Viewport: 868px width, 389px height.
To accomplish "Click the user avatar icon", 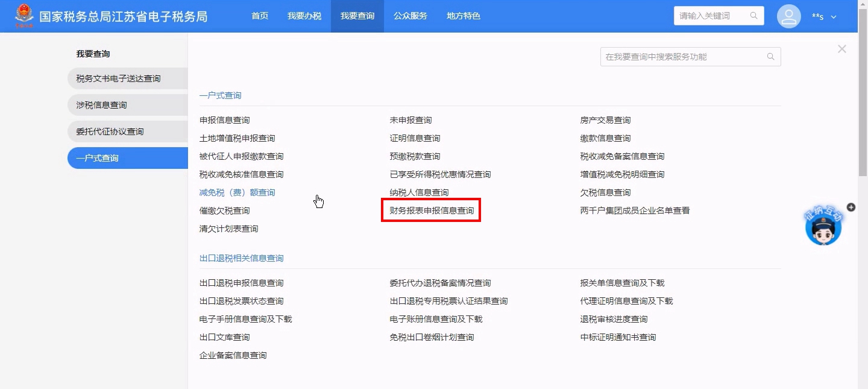I will tap(788, 16).
